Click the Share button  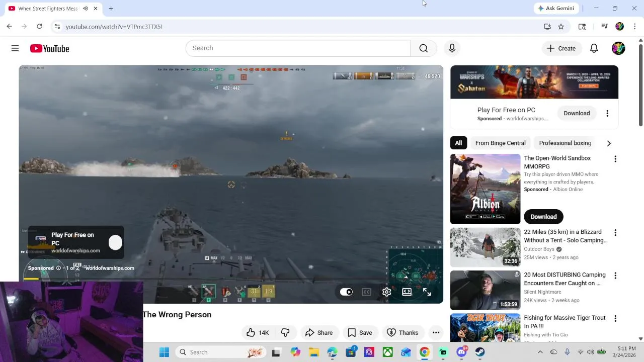(319, 332)
